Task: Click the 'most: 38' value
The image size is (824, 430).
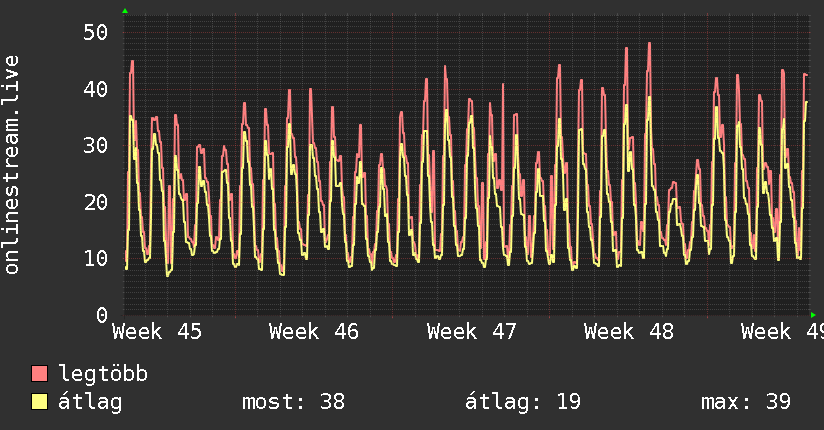Action: click(x=293, y=402)
